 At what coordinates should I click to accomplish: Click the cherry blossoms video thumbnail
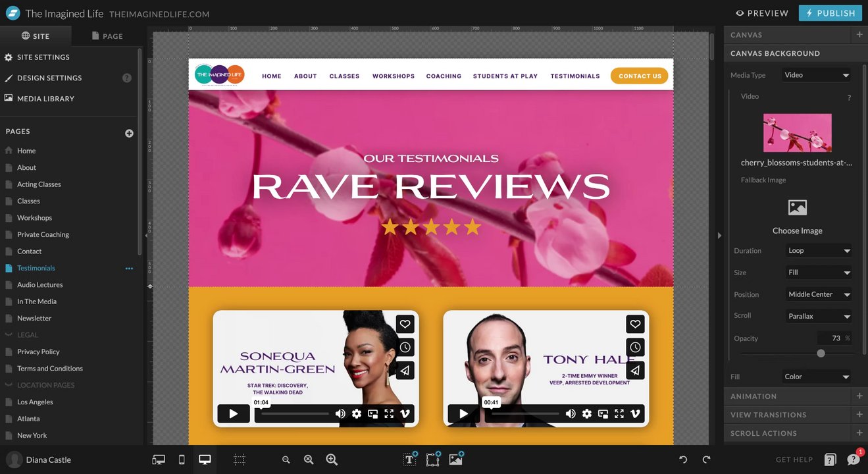pyautogui.click(x=798, y=133)
